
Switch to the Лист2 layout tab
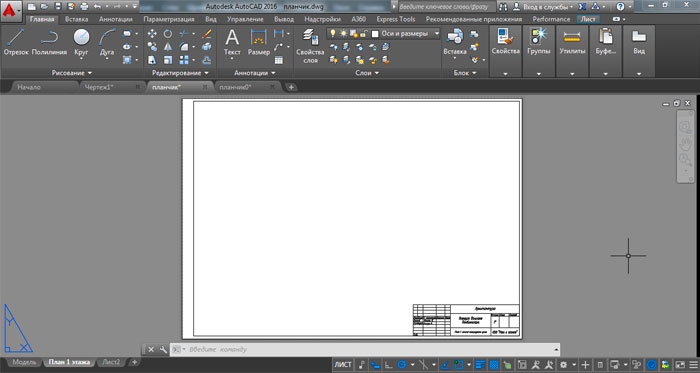click(x=112, y=362)
